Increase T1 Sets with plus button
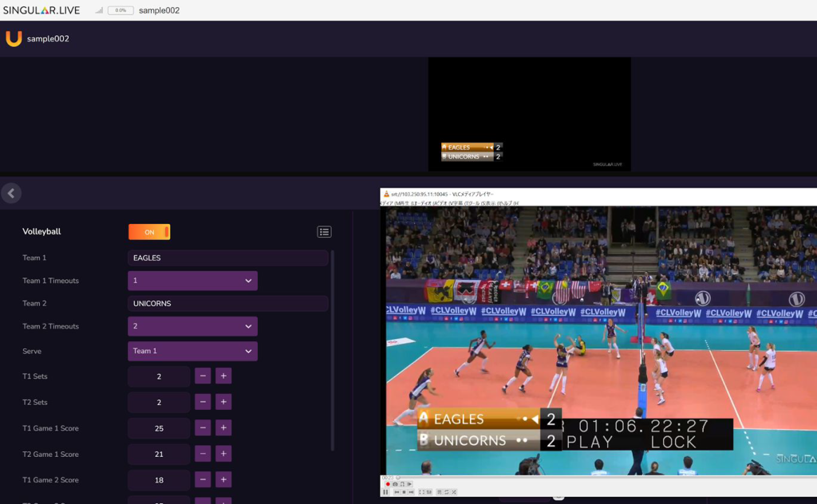817x504 pixels. tap(223, 376)
